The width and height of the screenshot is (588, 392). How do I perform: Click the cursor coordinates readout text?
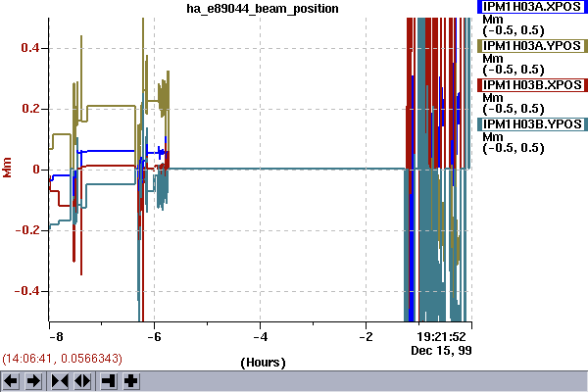click(62, 360)
